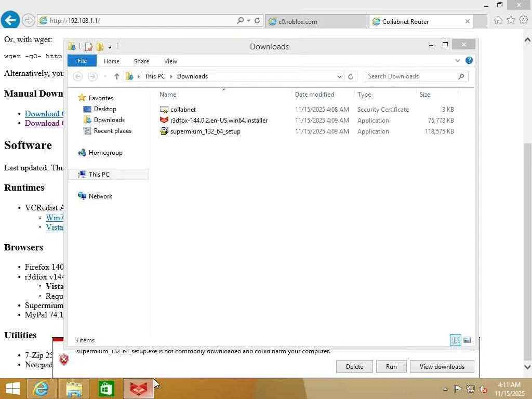
Task: Open a new blank IE tab
Action: point(480,21)
